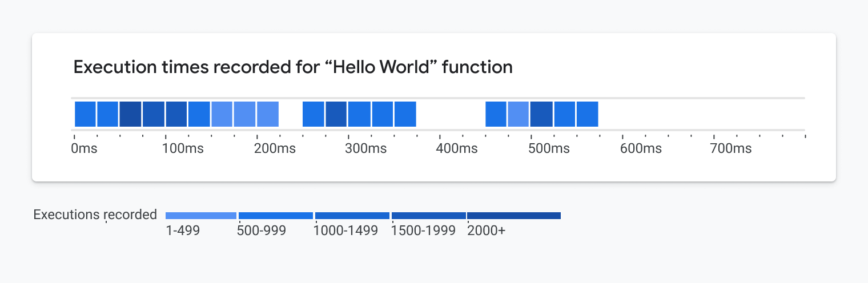The width and height of the screenshot is (868, 283).
Task: Click the 1-499 legend color swatch
Action: [201, 216]
